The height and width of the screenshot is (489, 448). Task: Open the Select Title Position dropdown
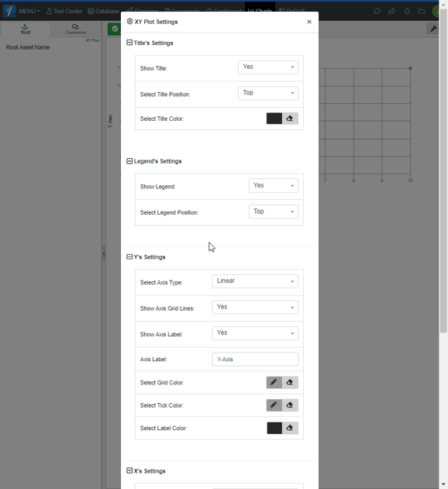(268, 93)
